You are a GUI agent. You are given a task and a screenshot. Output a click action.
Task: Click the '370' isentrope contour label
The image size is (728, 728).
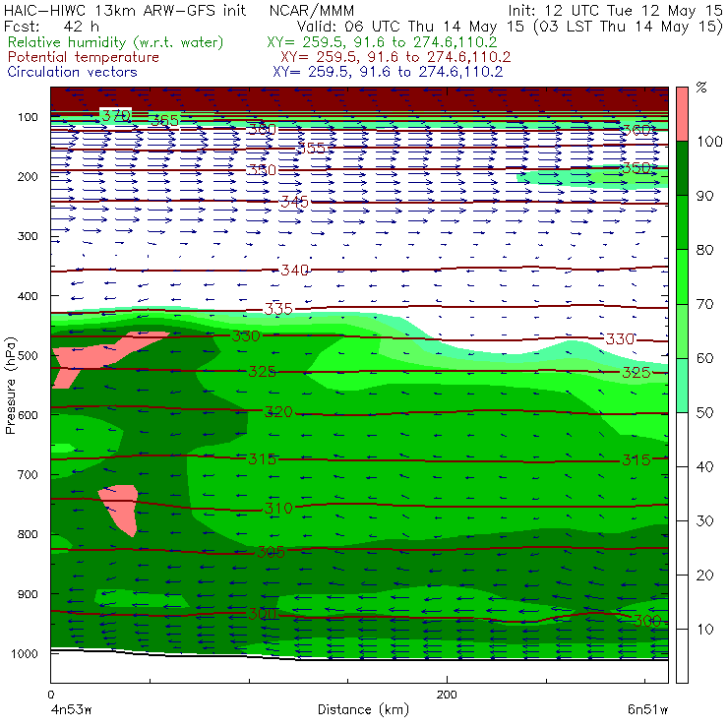tap(116, 115)
